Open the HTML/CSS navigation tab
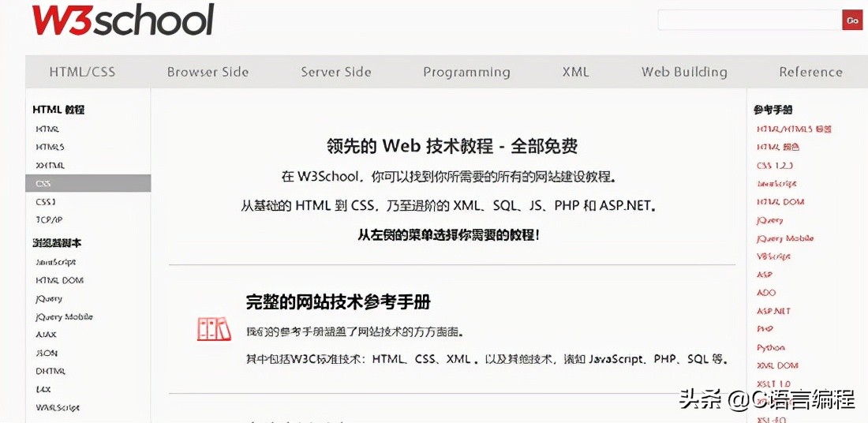The width and height of the screenshot is (868, 423). [83, 72]
